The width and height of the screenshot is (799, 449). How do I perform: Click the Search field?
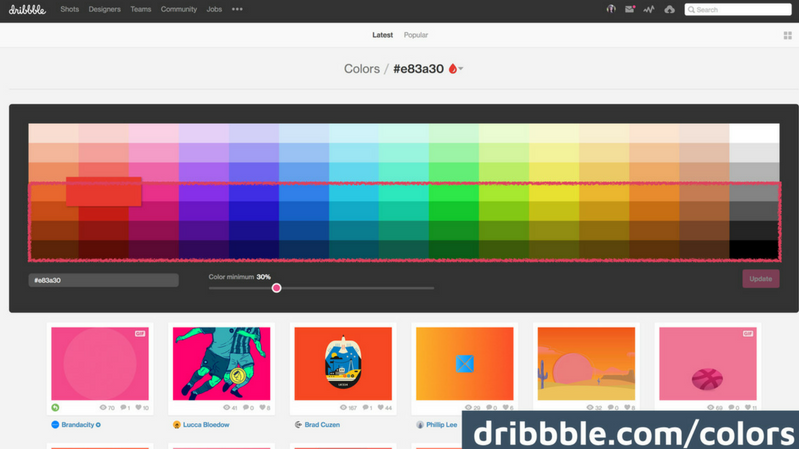pos(738,10)
